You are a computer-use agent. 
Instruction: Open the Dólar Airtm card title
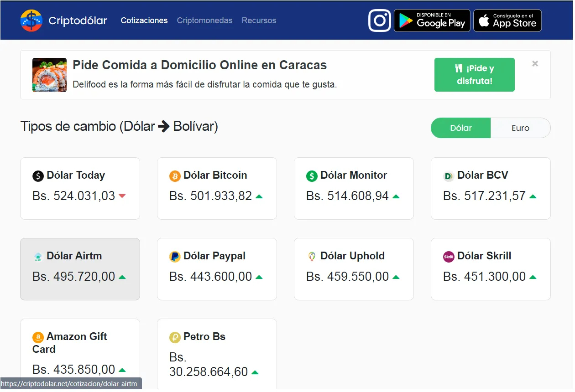(74, 256)
